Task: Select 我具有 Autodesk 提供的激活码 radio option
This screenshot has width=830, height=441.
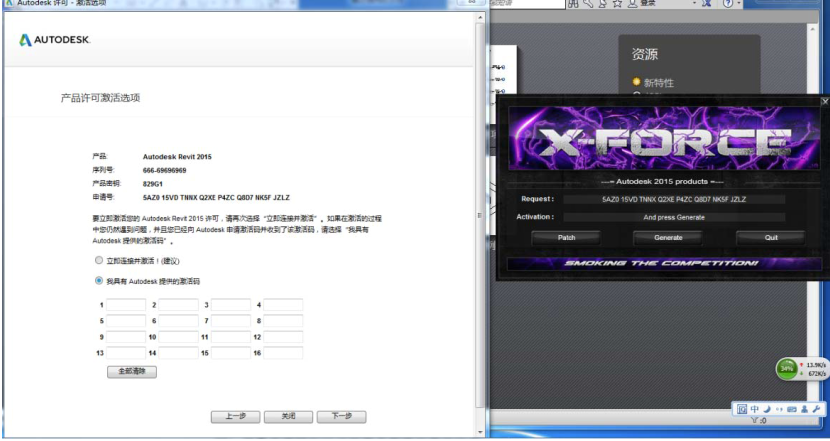Action: point(98,281)
